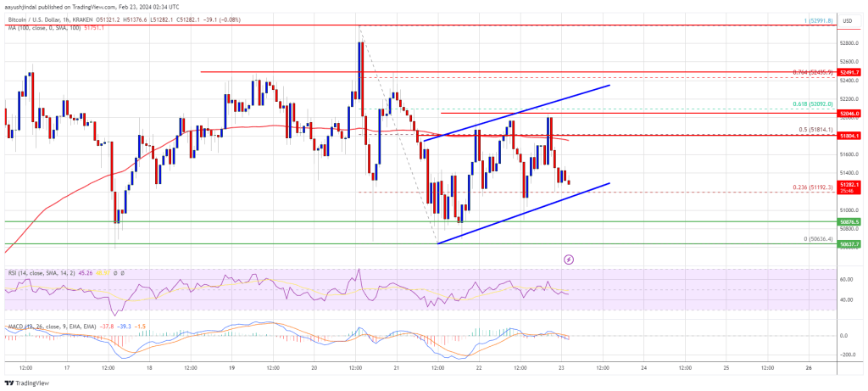The width and height of the screenshot is (868, 391).
Task: Click the green 50876.5 support price tag
Action: coord(848,221)
